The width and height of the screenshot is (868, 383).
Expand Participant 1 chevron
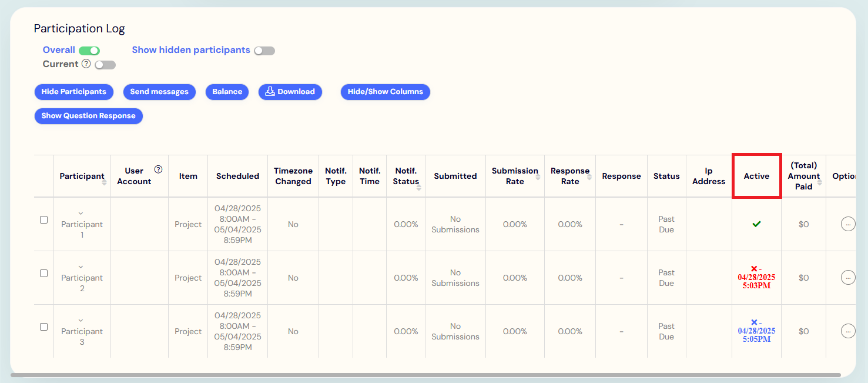tap(81, 214)
